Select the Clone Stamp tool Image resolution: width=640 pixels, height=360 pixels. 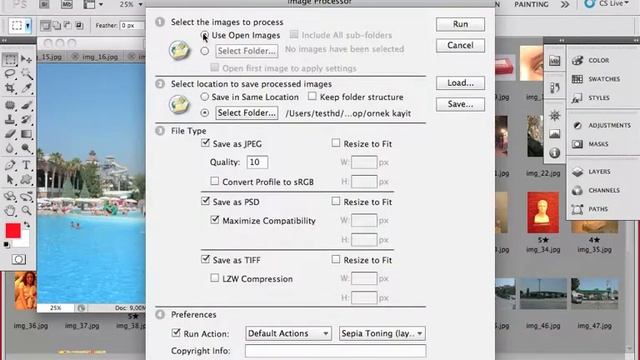[x=10, y=120]
